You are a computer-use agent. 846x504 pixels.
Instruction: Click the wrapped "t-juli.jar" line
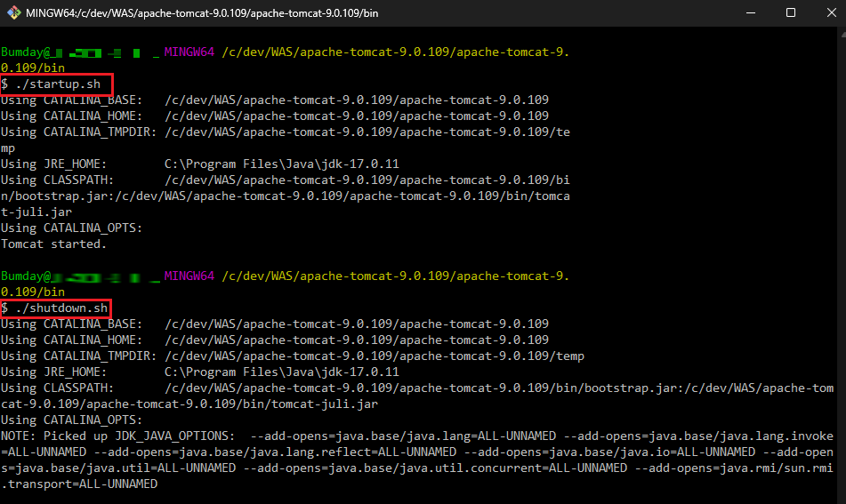[36, 212]
